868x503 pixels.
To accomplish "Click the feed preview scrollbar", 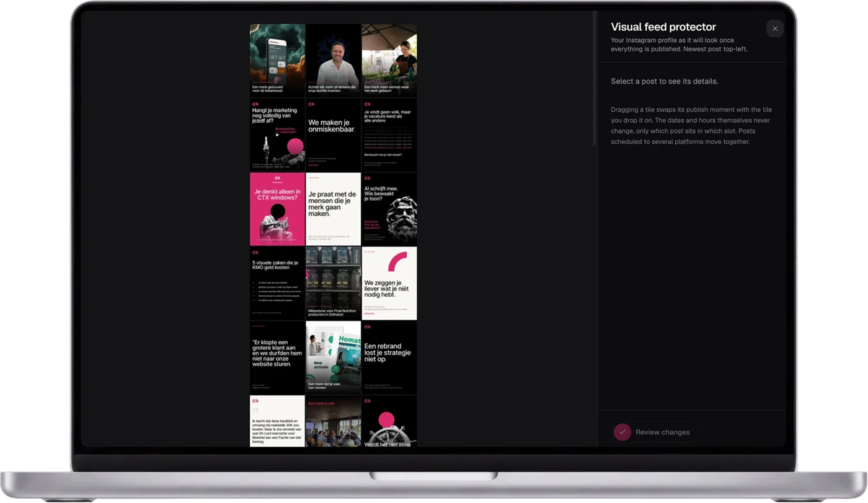I will pyautogui.click(x=595, y=79).
